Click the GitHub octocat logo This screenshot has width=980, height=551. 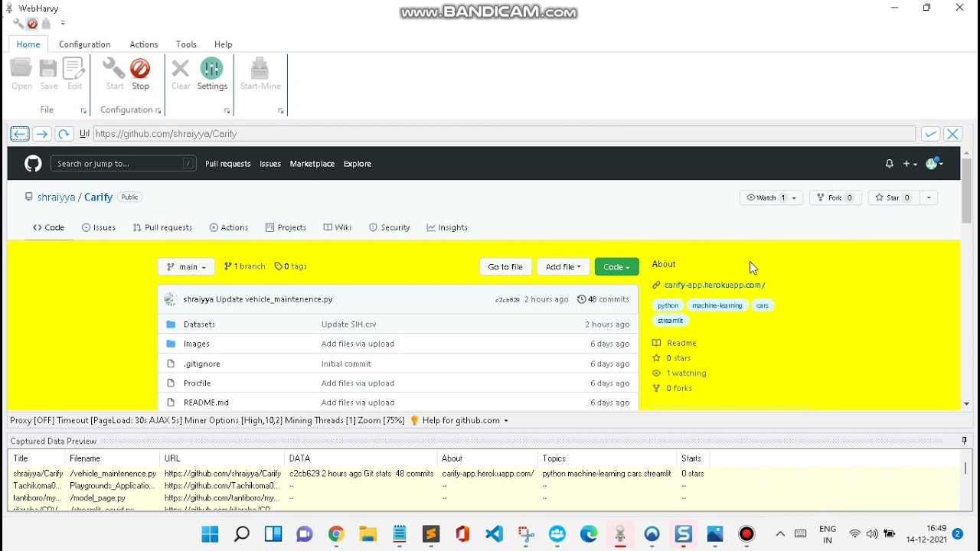(x=33, y=164)
